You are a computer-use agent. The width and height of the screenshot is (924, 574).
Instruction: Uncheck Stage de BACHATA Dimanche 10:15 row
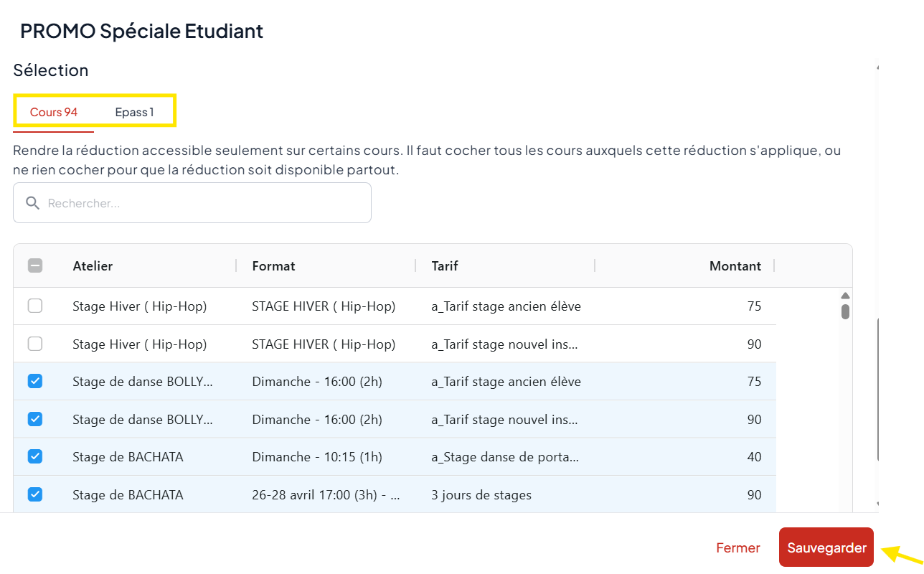click(34, 456)
